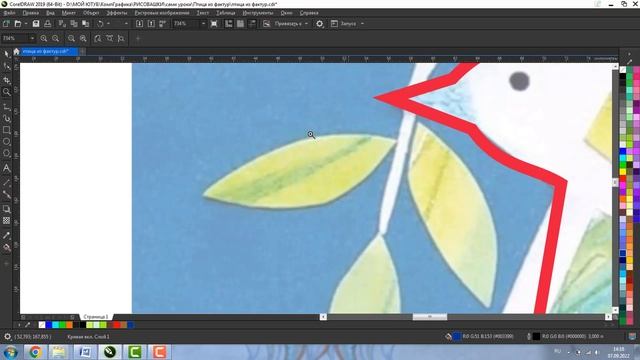Image resolution: width=640 pixels, height=360 pixels.
Task: Select the Freehand curve tool
Action: point(7,107)
